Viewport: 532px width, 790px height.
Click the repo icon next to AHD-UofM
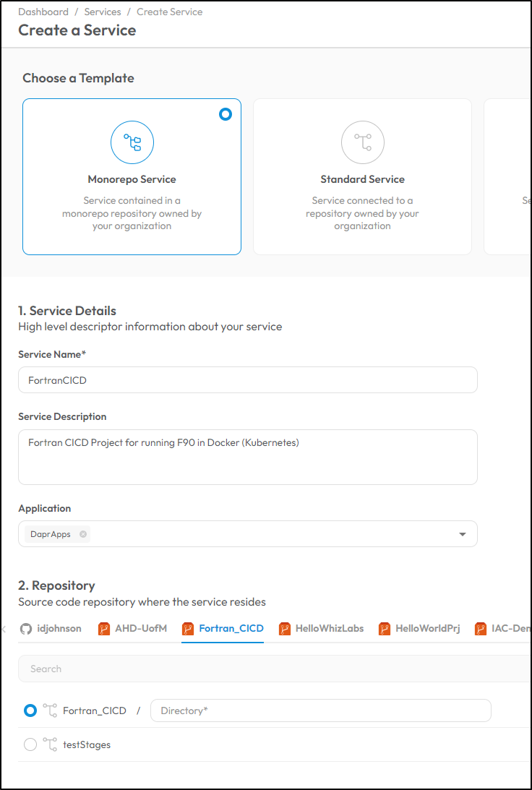click(104, 628)
